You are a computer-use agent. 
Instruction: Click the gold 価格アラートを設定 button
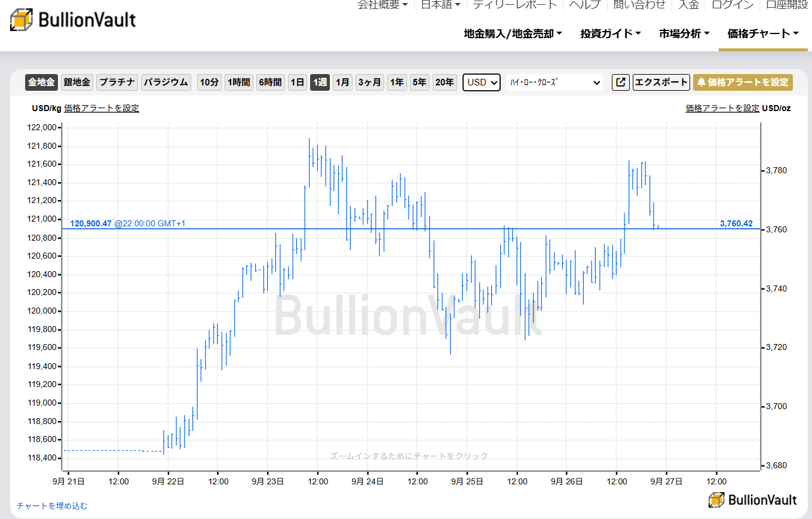743,82
